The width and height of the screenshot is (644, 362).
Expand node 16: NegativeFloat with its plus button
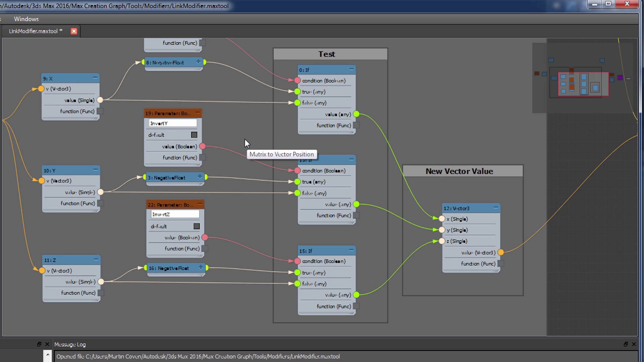click(x=201, y=267)
